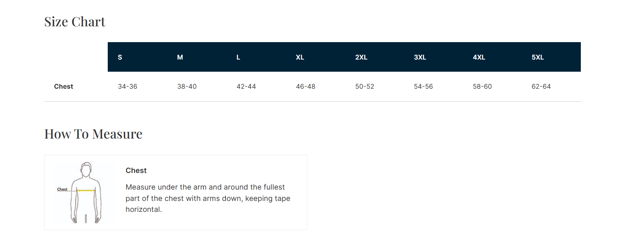Click the 62-64 chest measurement cell
Screen dimensions: 644x239
pyautogui.click(x=541, y=87)
